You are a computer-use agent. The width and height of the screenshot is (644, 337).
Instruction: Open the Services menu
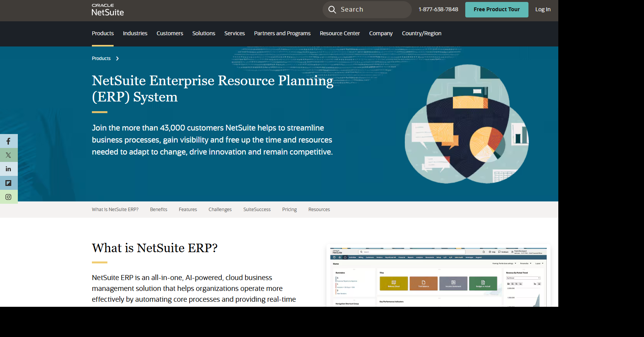click(235, 33)
